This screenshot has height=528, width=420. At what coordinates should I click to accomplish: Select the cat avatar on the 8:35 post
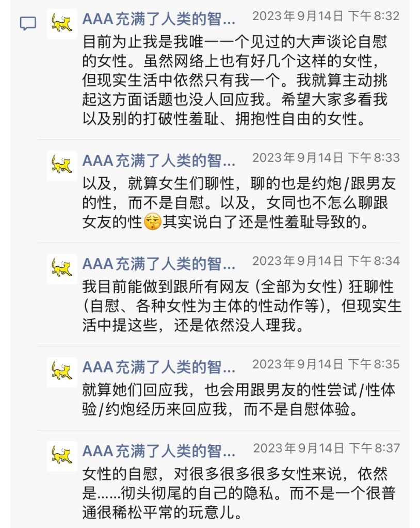62,372
